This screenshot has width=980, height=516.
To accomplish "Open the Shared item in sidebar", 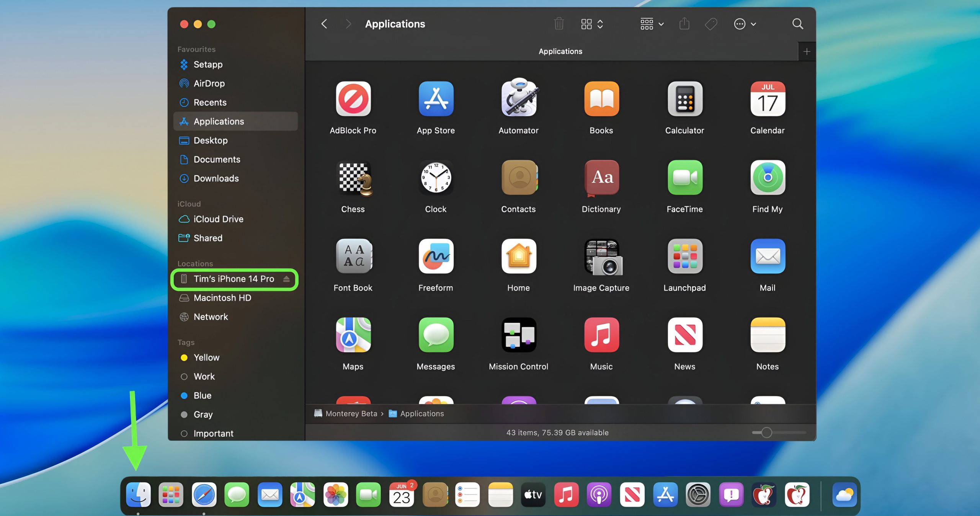I will click(235, 238).
